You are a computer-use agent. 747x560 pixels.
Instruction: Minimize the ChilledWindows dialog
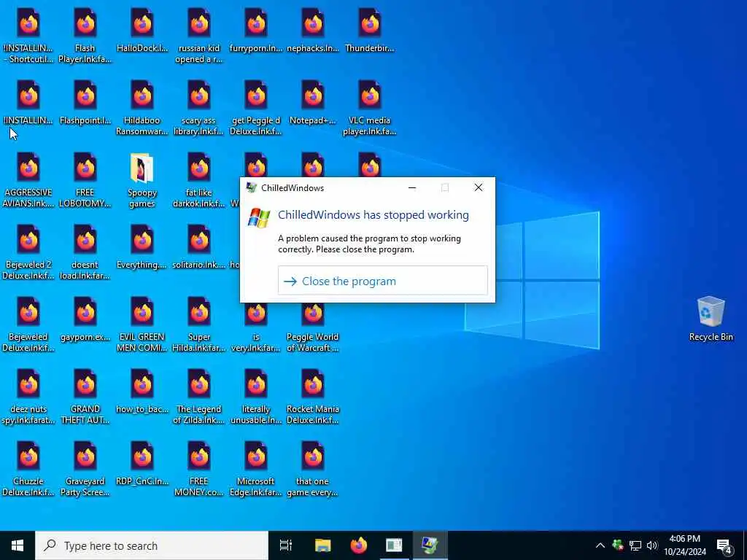click(x=412, y=187)
